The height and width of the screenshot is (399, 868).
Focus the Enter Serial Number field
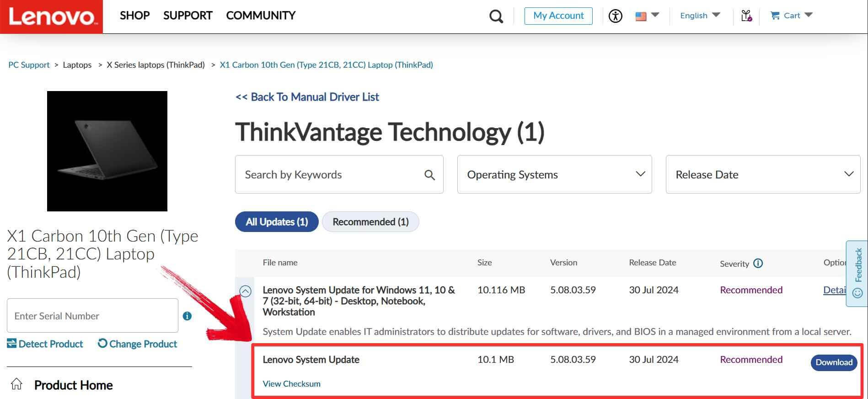(x=92, y=316)
